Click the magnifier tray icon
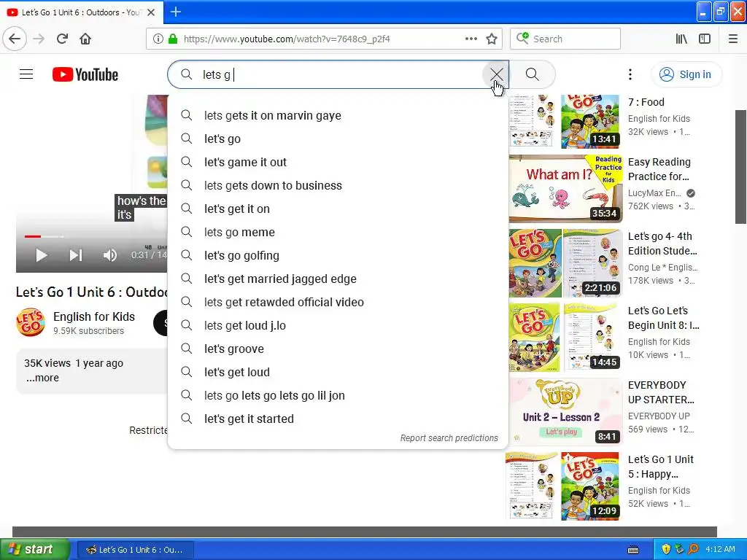 click(x=694, y=549)
